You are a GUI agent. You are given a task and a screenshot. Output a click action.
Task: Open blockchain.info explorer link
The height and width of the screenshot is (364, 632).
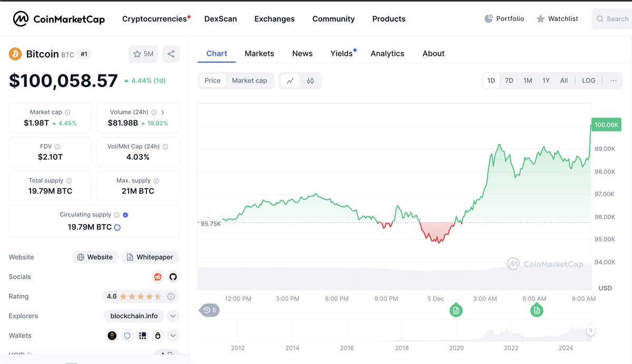[x=134, y=316]
